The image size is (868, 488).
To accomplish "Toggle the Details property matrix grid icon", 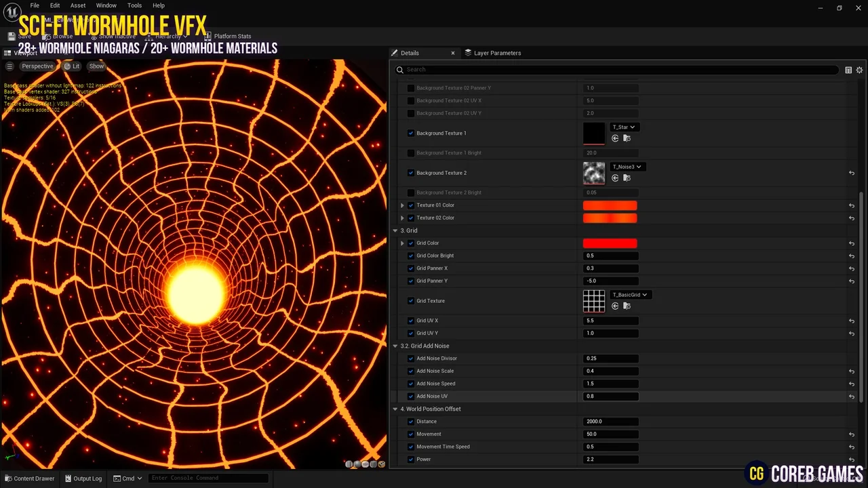I will [x=848, y=70].
